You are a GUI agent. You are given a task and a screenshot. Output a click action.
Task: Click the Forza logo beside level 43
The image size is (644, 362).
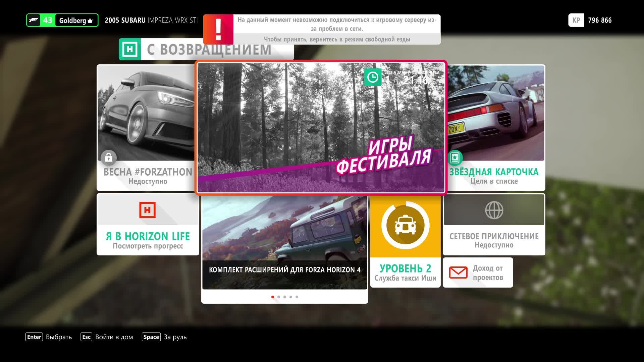coord(34,20)
